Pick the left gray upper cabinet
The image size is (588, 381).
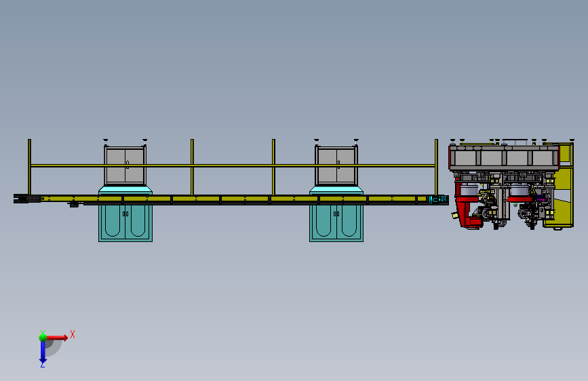click(x=125, y=165)
